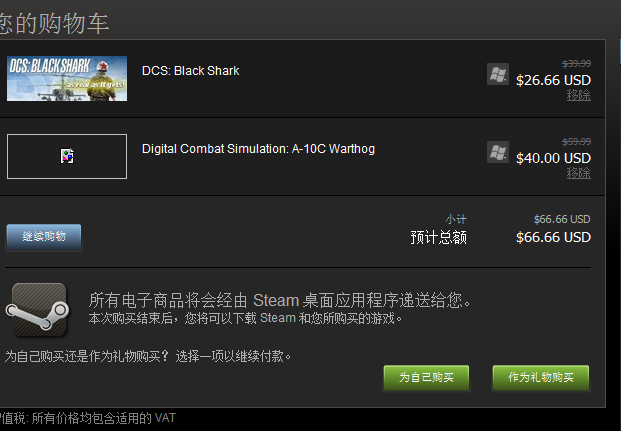The image size is (621, 431).
Task: Click the 您的购物车 cart heading
Action: click(54, 23)
